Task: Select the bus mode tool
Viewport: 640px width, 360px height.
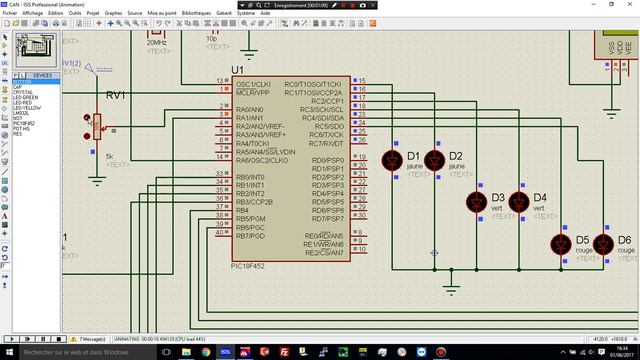Action: click(5, 81)
